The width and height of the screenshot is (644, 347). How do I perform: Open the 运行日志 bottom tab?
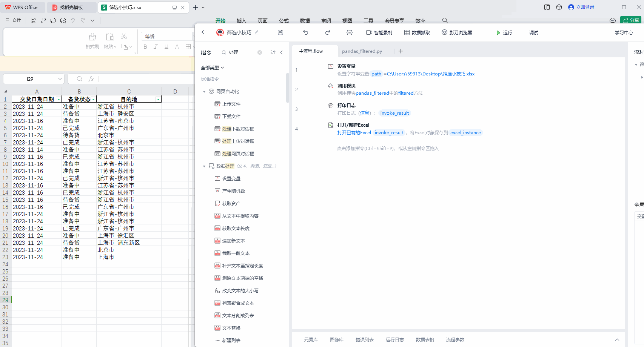pyautogui.click(x=394, y=340)
